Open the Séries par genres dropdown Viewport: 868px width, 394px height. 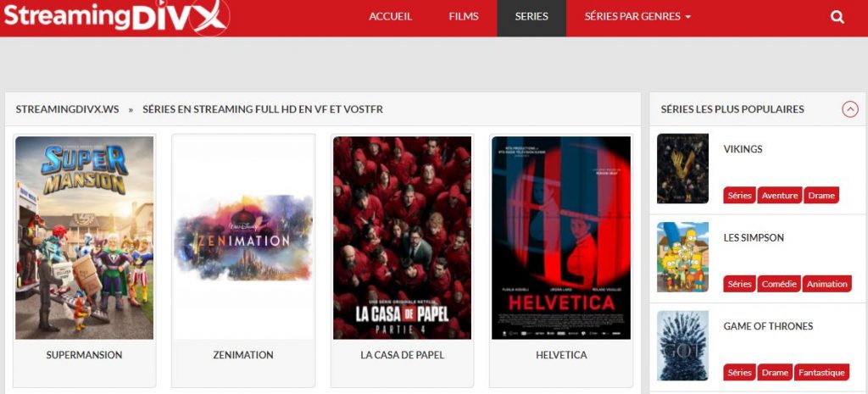pyautogui.click(x=637, y=17)
